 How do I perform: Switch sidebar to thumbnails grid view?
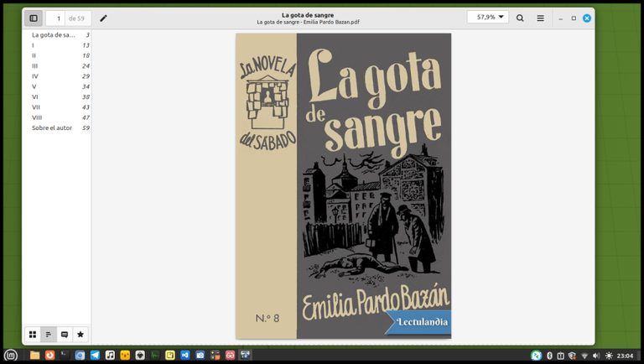point(33,335)
